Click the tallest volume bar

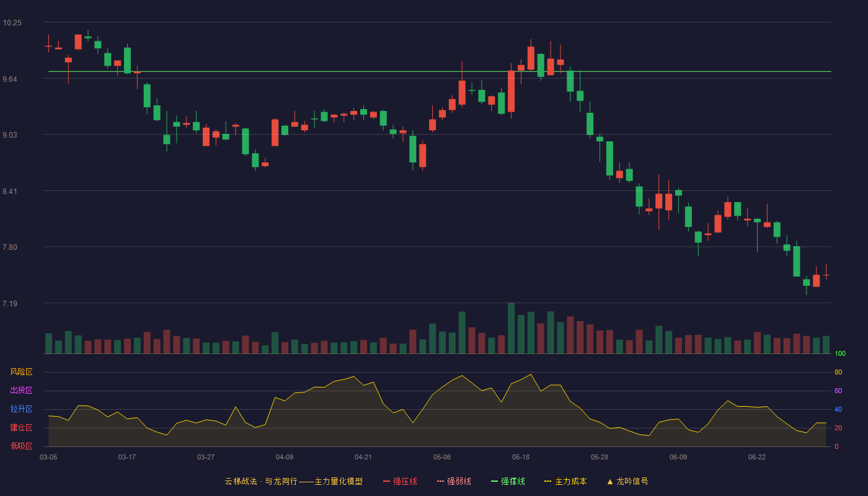point(511,328)
